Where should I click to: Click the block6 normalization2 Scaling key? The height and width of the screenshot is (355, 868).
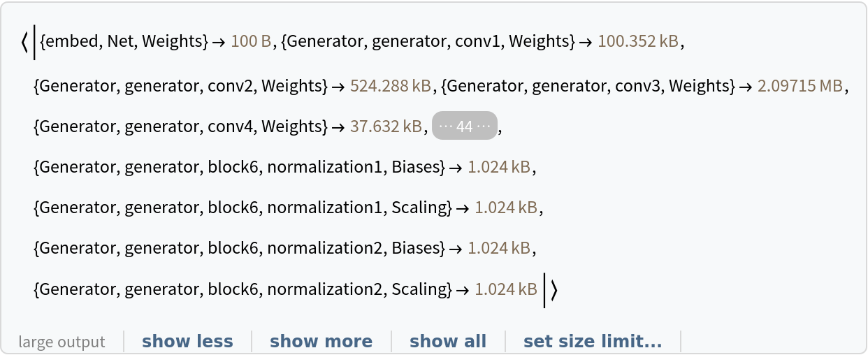242,289
